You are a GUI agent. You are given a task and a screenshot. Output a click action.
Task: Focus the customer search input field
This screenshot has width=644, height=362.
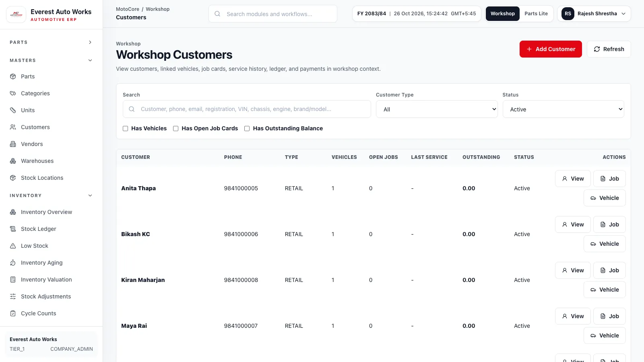click(x=247, y=109)
